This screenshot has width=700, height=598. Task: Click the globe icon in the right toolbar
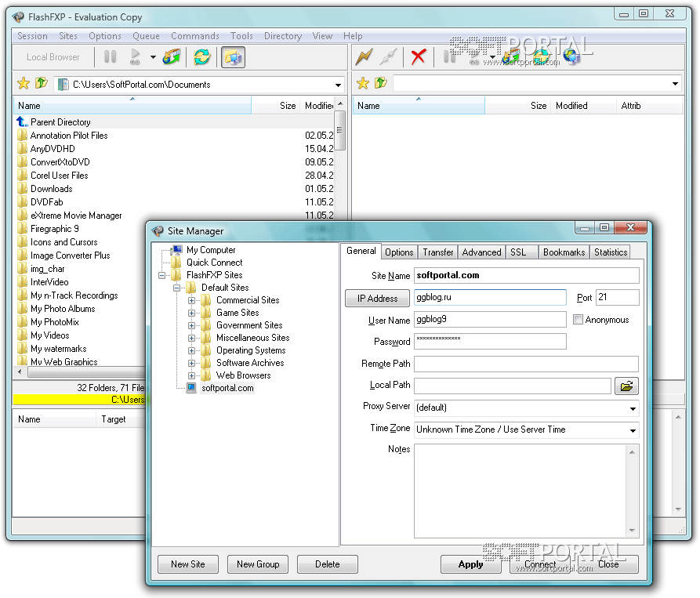pos(571,56)
